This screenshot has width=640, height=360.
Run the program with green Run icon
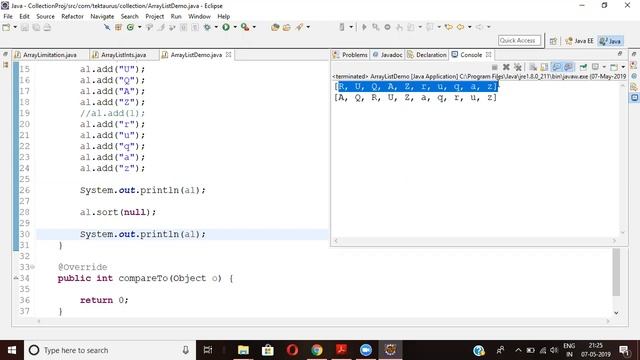(x=226, y=27)
